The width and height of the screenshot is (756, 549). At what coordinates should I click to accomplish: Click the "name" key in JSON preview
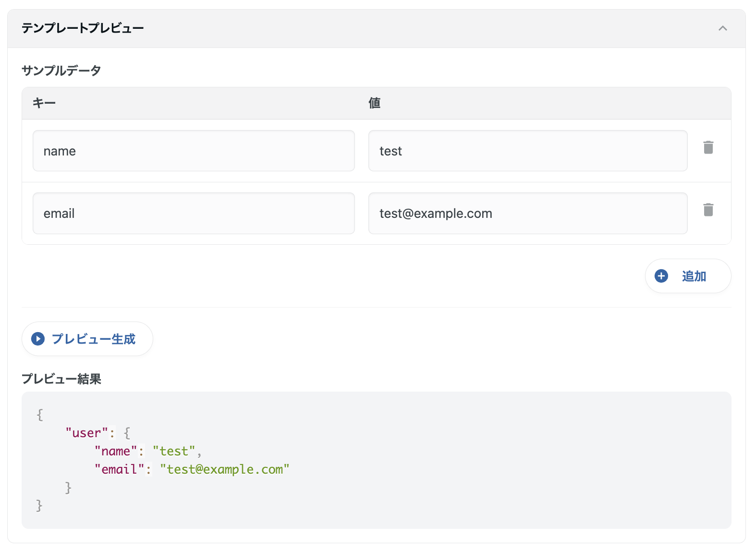coord(116,451)
